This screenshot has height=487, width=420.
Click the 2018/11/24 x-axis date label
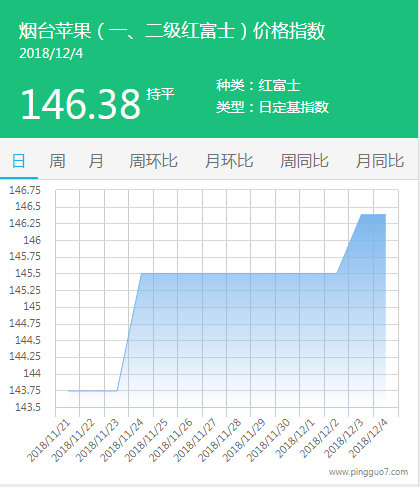(121, 440)
